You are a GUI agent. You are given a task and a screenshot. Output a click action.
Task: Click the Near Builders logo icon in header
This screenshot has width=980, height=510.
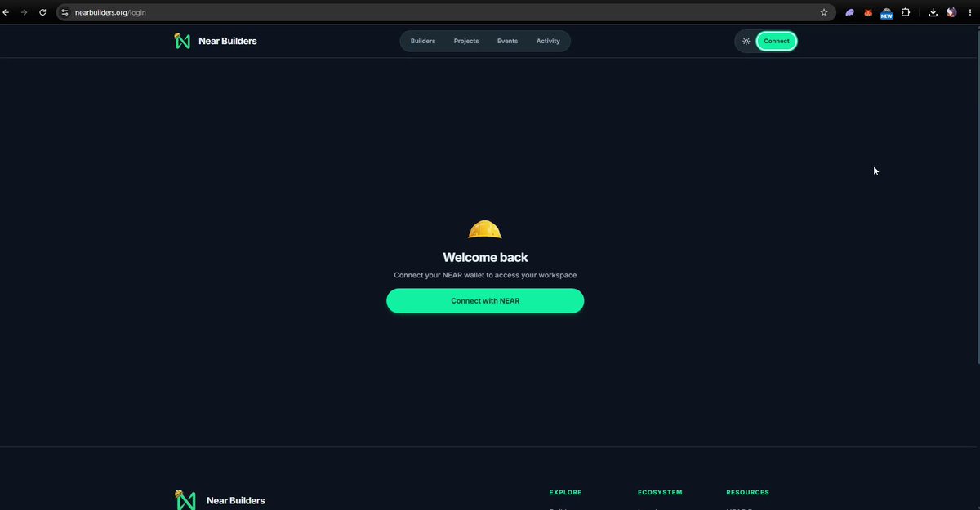coord(182,41)
